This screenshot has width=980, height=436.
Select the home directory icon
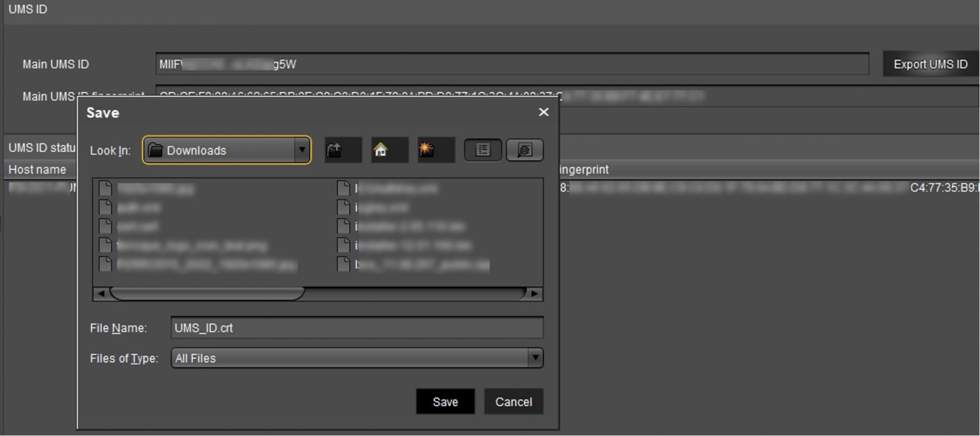point(389,149)
